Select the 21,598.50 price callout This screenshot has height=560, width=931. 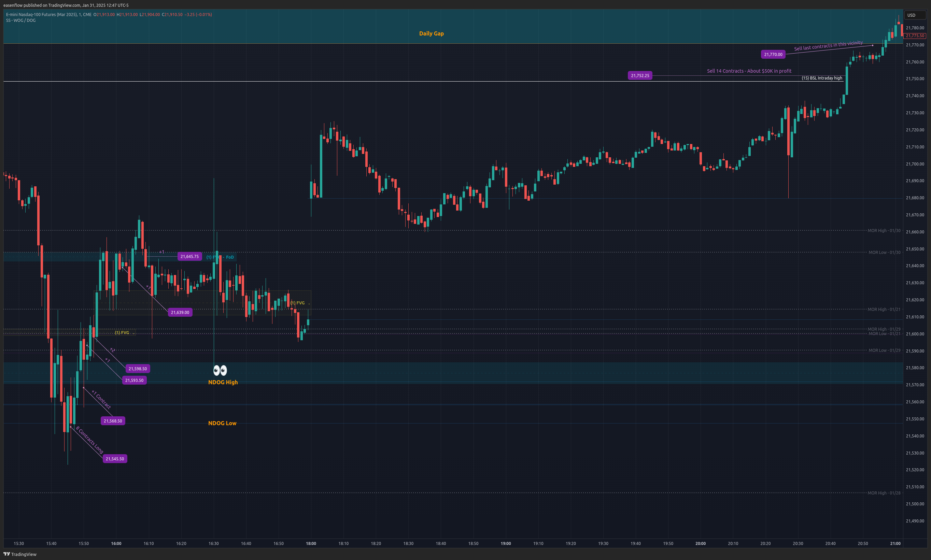click(138, 369)
